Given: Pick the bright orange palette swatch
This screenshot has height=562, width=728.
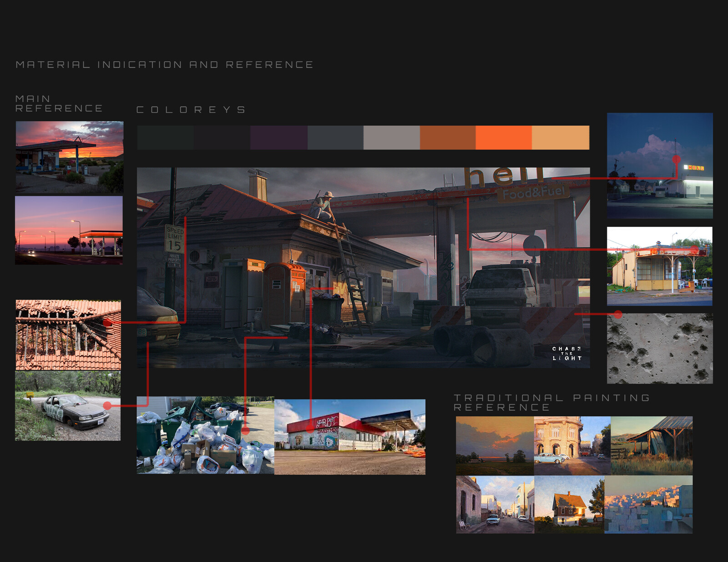Looking at the screenshot, I should click(503, 137).
